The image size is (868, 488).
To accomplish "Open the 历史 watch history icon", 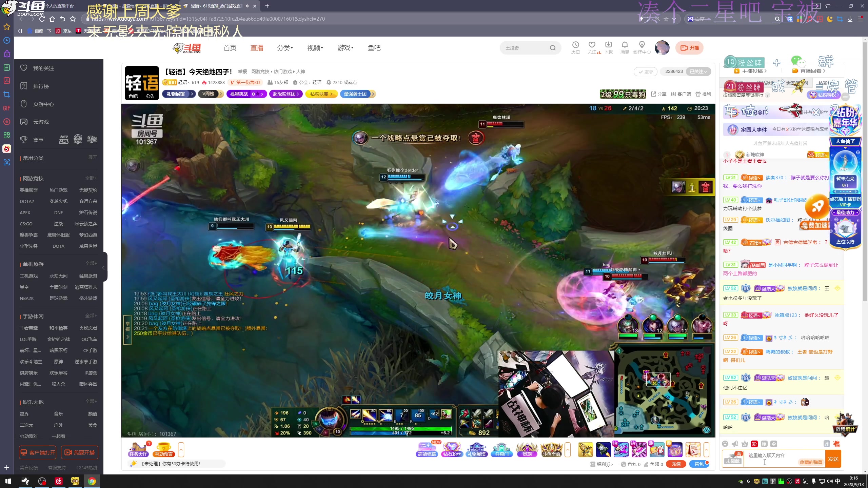I will (575, 47).
